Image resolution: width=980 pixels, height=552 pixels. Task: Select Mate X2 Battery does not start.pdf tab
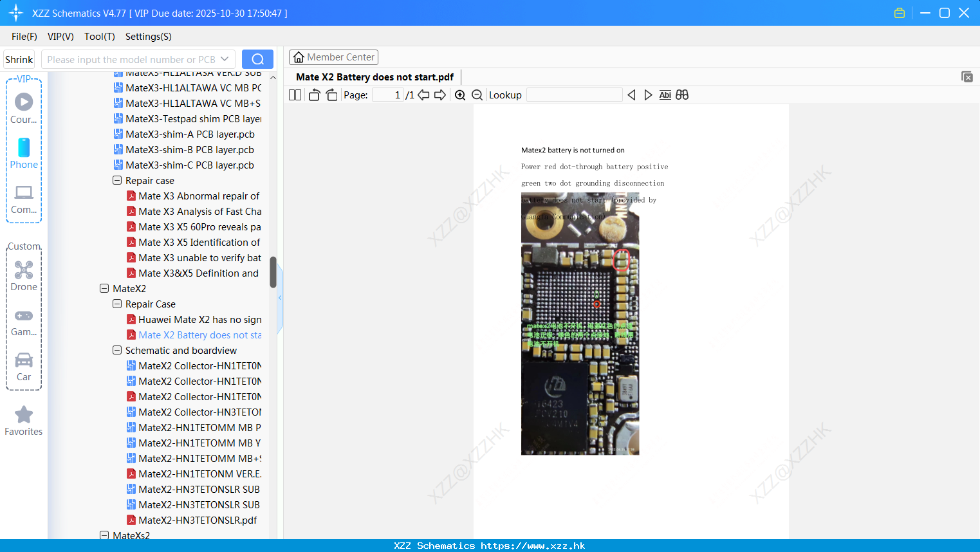(374, 77)
